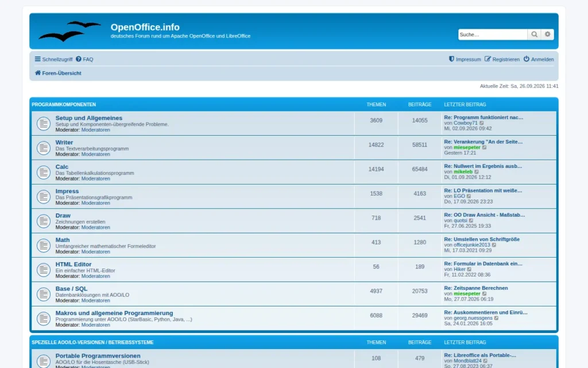Go to Foren-Übersicht breadcrumb
Viewport: 588px width, 368px height.
[58, 73]
